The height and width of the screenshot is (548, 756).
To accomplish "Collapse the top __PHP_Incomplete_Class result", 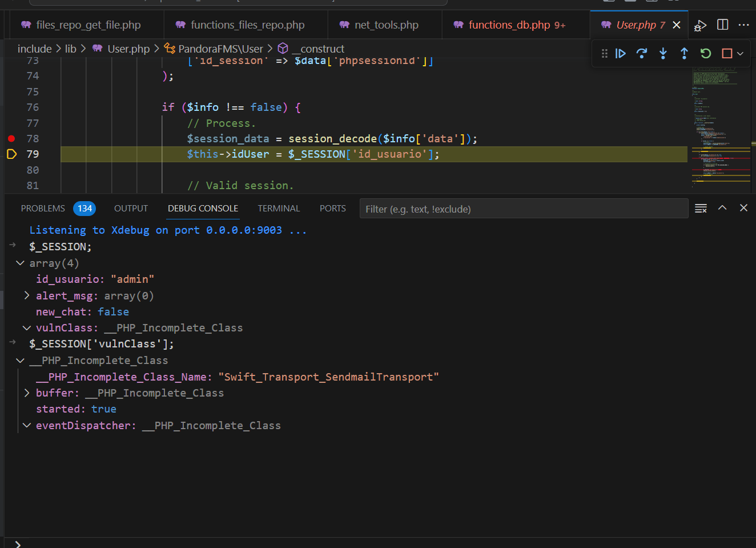I will [x=20, y=361].
